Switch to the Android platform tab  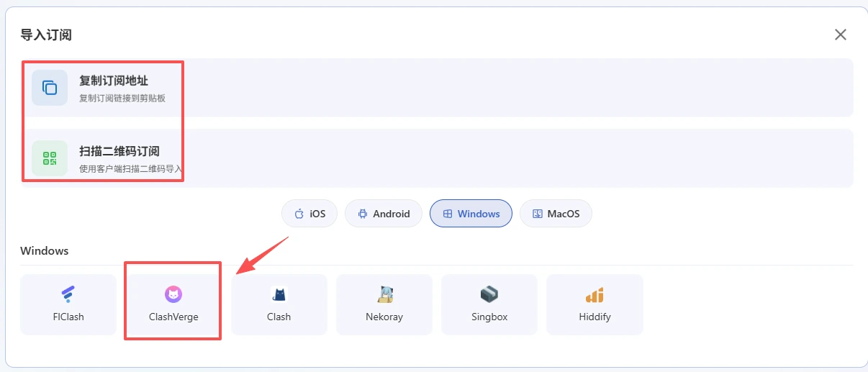click(x=384, y=214)
